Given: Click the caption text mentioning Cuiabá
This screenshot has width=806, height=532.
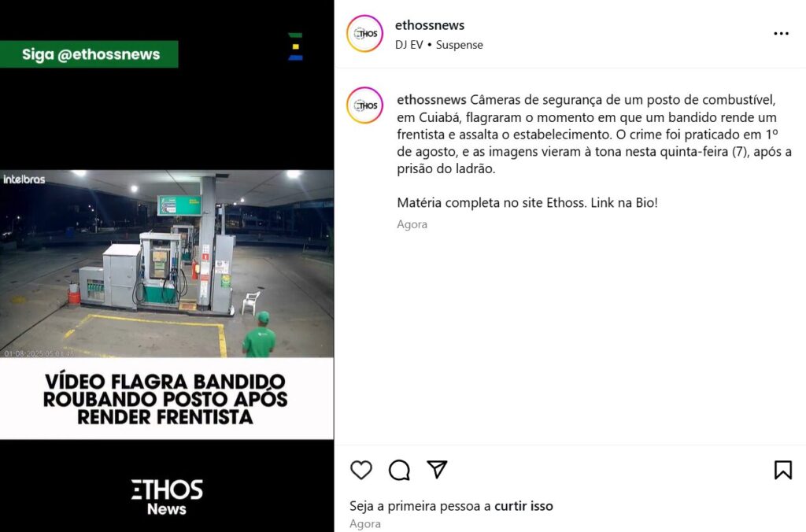Looking at the screenshot, I should (593, 134).
